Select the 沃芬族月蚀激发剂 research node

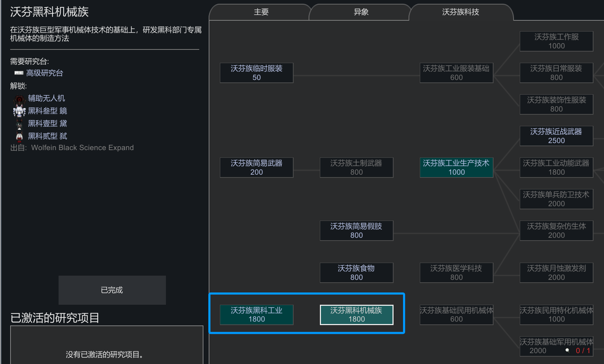click(557, 272)
